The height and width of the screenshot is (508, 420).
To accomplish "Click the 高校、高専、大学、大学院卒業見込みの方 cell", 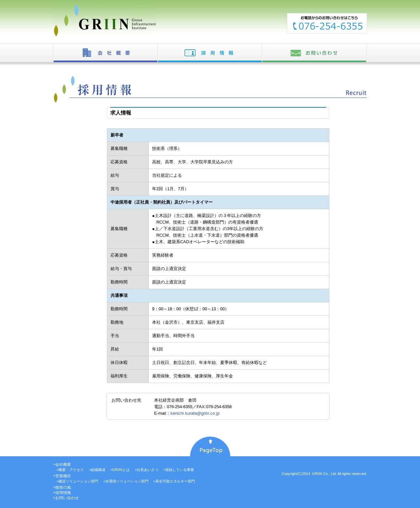I will point(239,162).
